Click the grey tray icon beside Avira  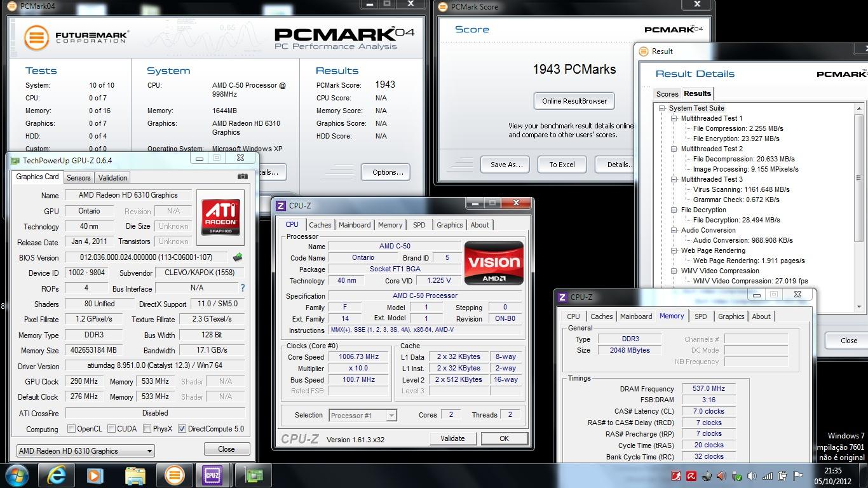(706, 476)
